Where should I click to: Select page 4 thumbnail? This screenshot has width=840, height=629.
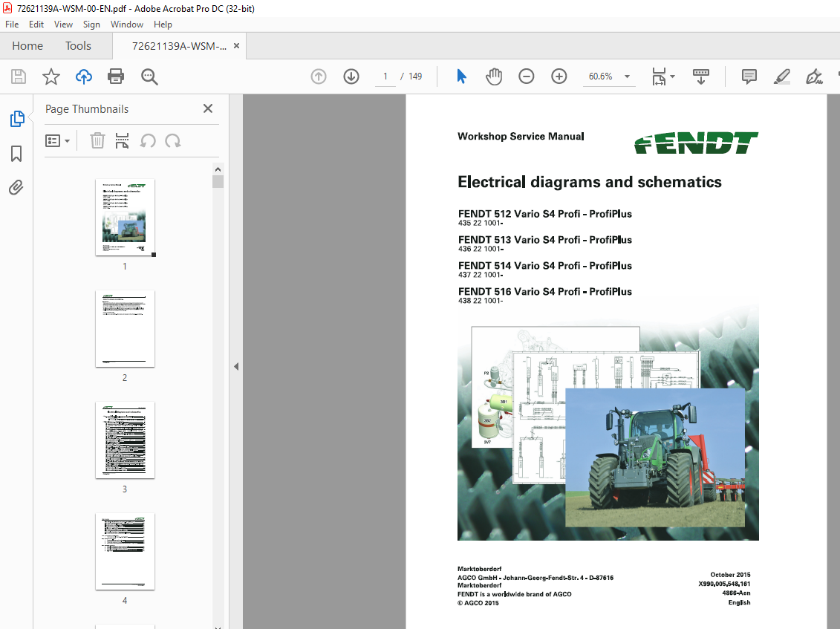125,552
